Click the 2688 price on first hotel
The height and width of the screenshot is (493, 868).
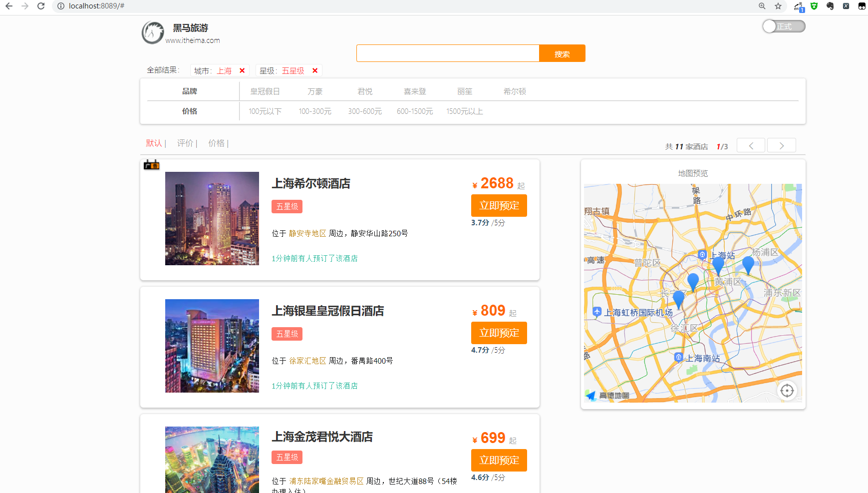click(x=497, y=183)
